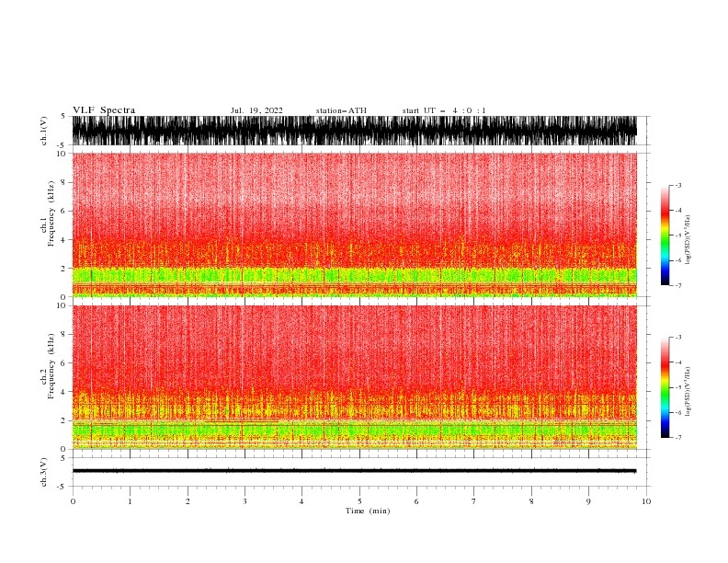Image resolution: width=728 pixels, height=563 pixels.
Task: Click the 'VLF Spectra' title text
Action: tap(104, 110)
